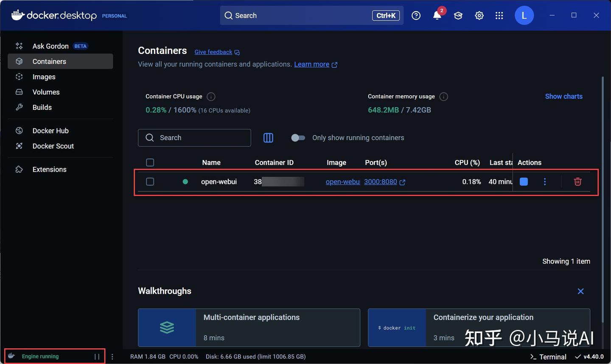Select the open-webui row checkbox
Image resolution: width=611 pixels, height=364 pixels.
[150, 181]
